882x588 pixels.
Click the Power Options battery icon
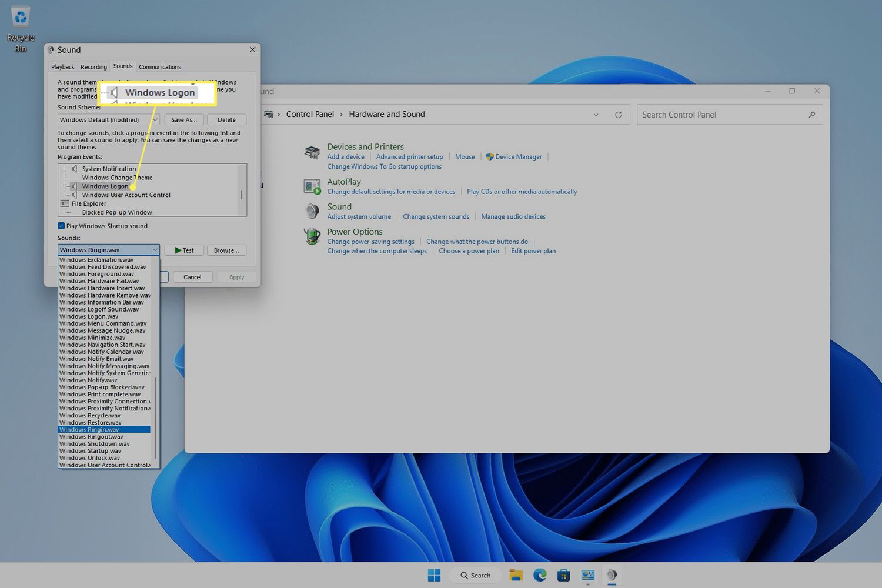312,236
